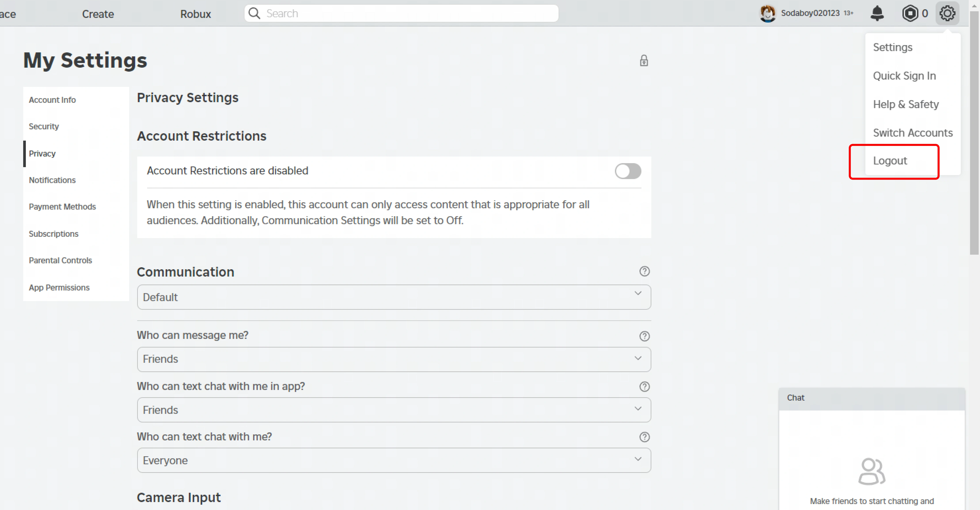Click the 13+ age label
980x510 pixels.
point(848,13)
